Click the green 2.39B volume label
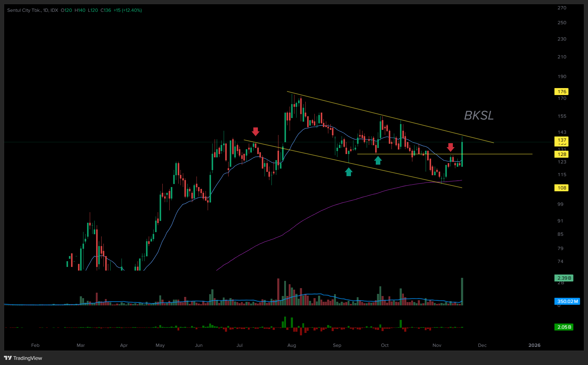 564,278
